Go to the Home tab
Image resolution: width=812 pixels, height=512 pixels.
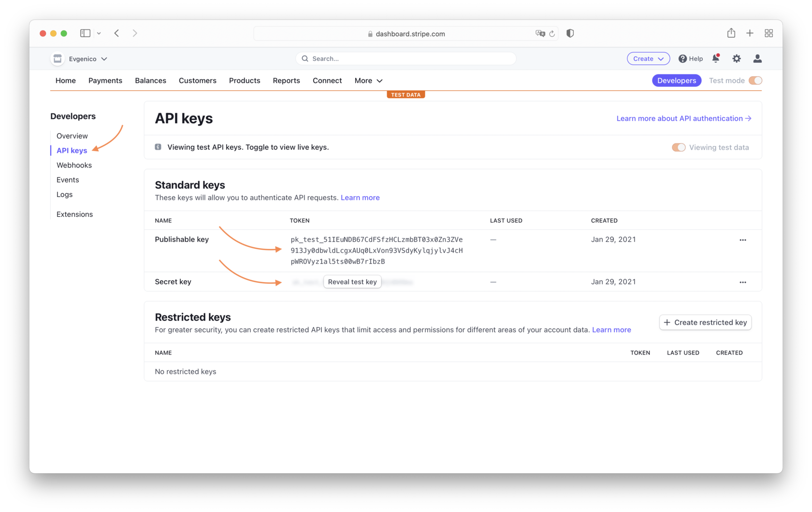pyautogui.click(x=66, y=81)
